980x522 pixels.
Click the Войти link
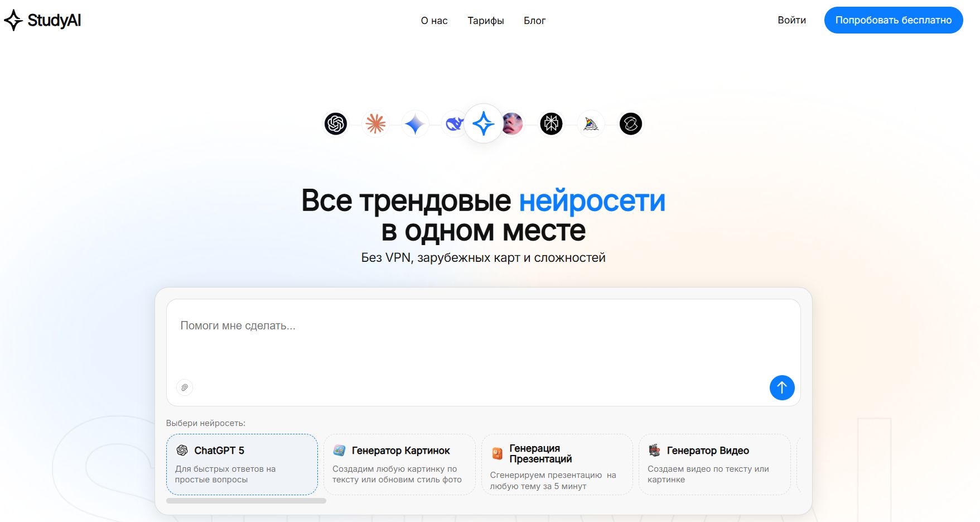tap(791, 20)
